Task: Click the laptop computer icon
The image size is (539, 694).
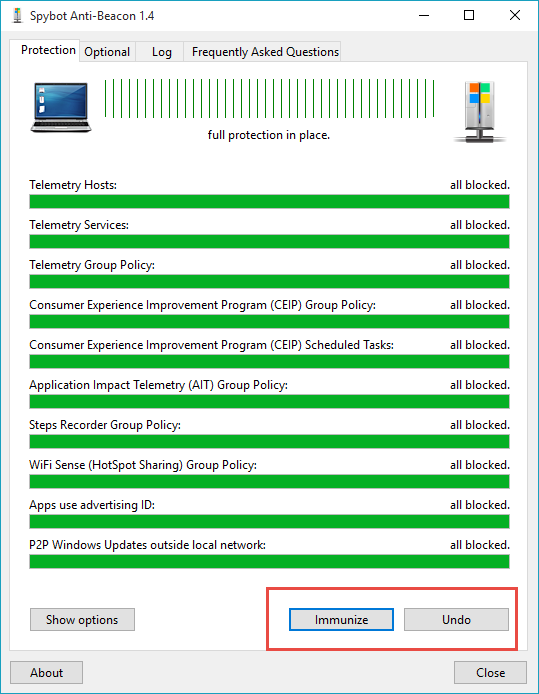Action: pos(61,107)
